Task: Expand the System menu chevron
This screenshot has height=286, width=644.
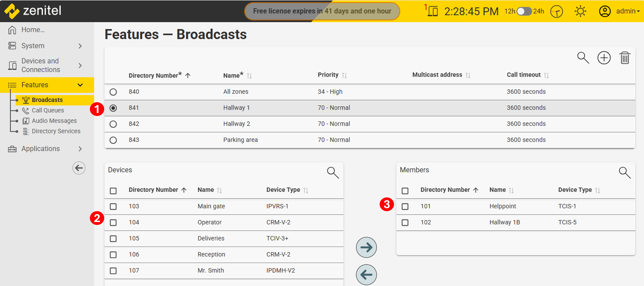Action: click(x=80, y=46)
